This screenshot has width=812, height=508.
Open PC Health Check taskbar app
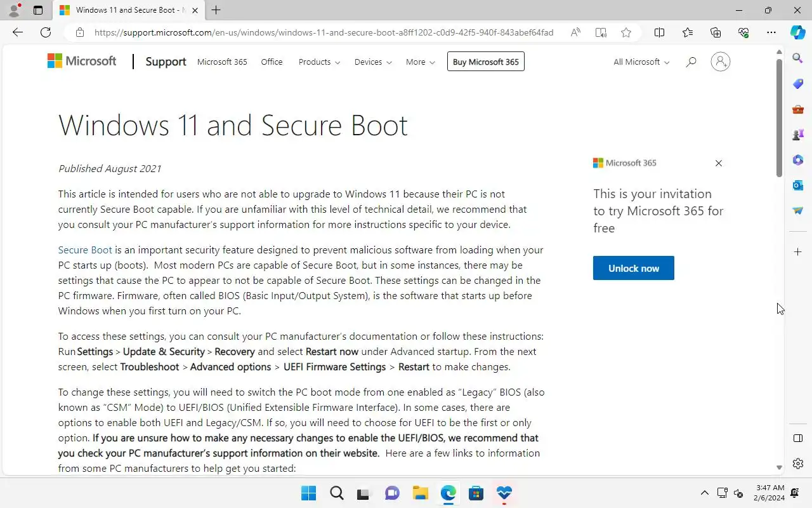point(504,493)
